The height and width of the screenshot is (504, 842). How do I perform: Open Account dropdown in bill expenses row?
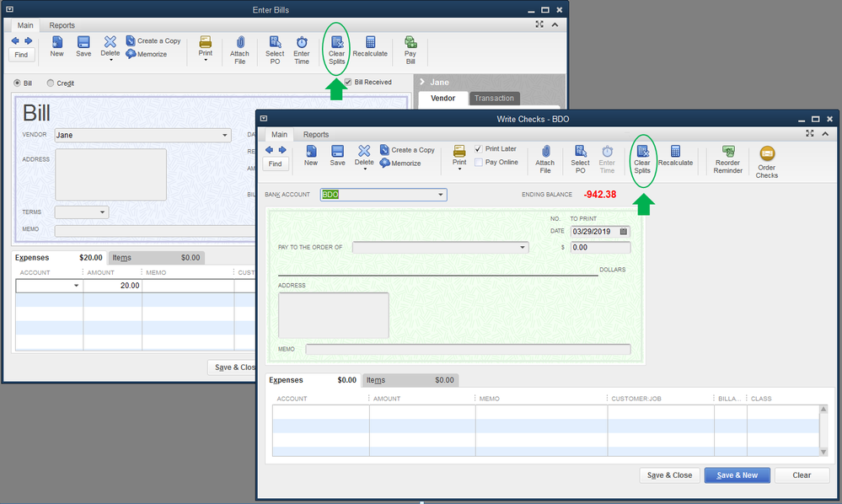pos(76,286)
